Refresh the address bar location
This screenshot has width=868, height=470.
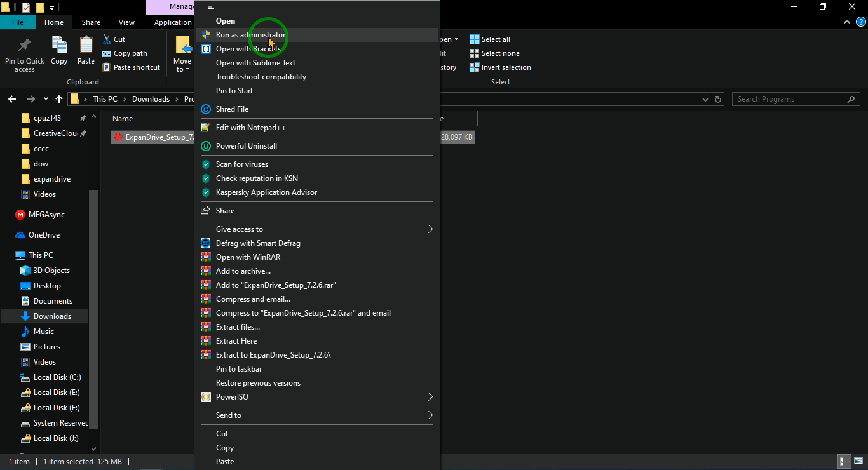(719, 99)
